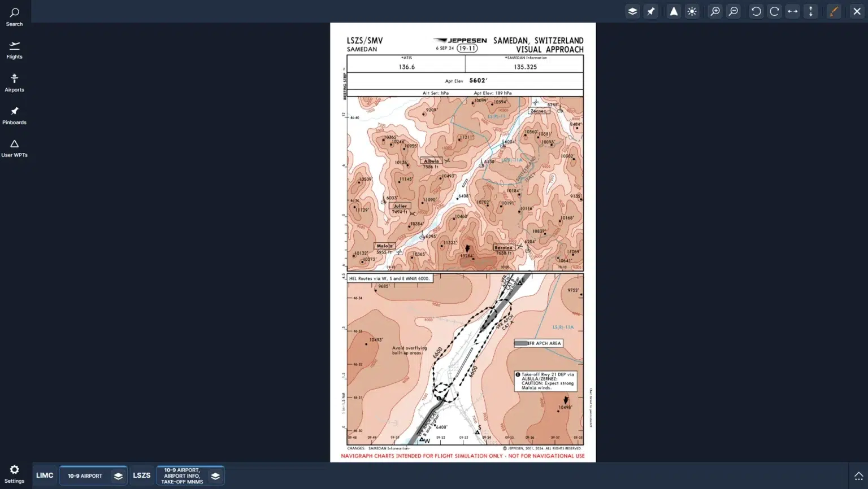Go to Airports in sidebar
868x489 pixels.
(14, 82)
